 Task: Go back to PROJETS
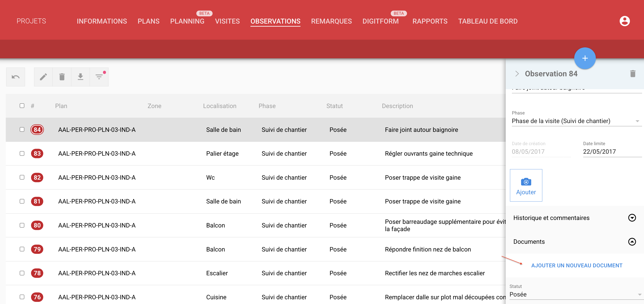click(x=31, y=21)
